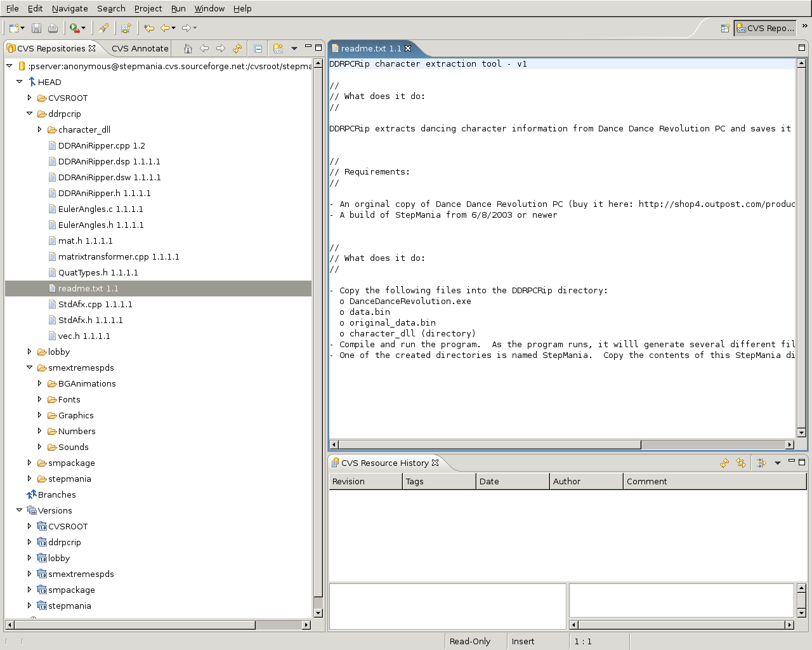The width and height of the screenshot is (812, 650).
Task: Collapse all in CVS Repositories view
Action: pyautogui.click(x=258, y=48)
